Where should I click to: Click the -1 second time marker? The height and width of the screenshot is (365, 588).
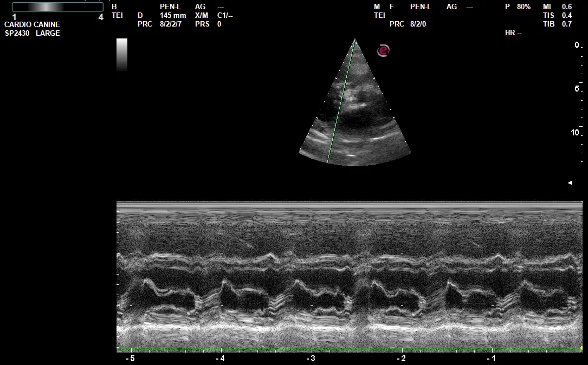491,359
